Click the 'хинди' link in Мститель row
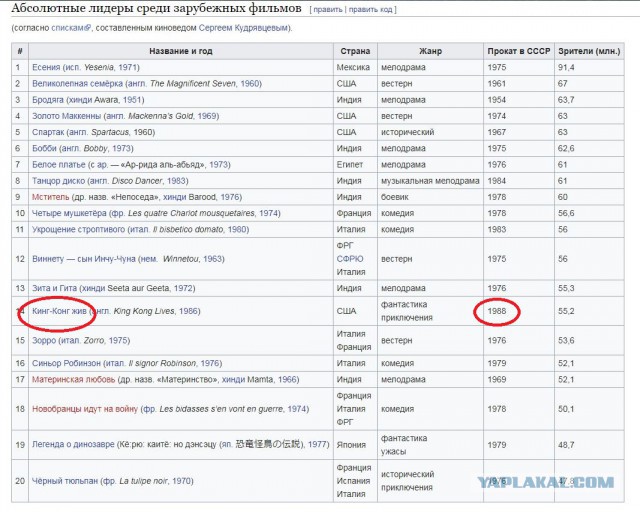 [x=175, y=197]
